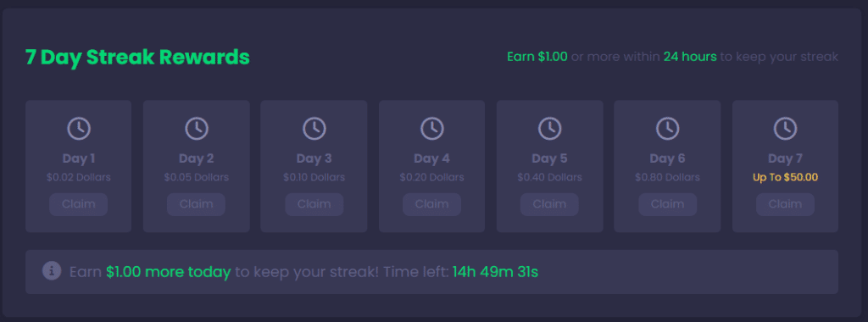Claim the Day 7 reward
The width and height of the screenshot is (868, 322).
click(785, 204)
